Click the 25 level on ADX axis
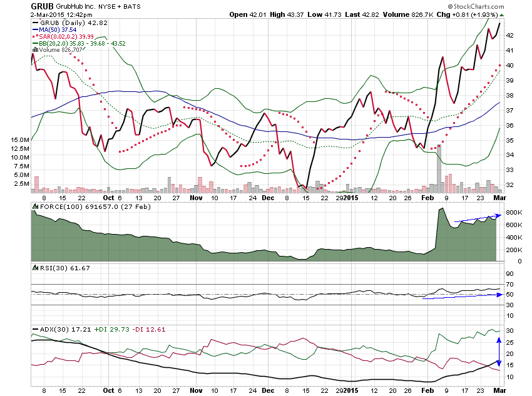 509,342
